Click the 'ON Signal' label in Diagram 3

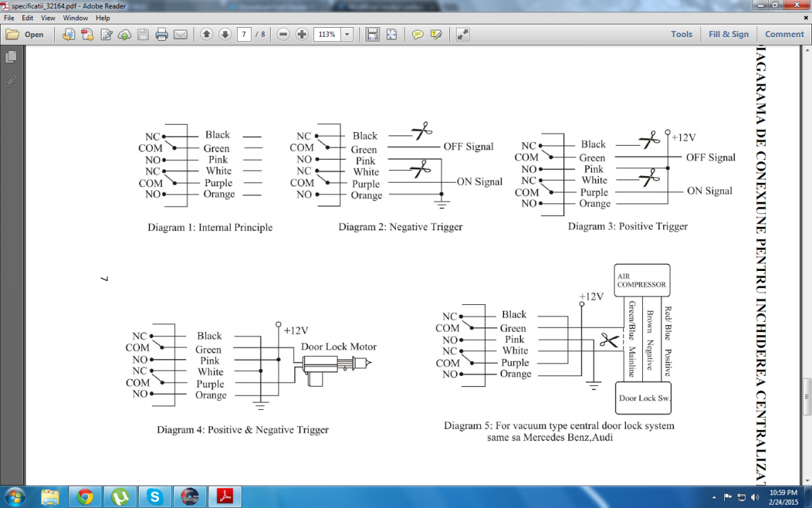(x=710, y=191)
